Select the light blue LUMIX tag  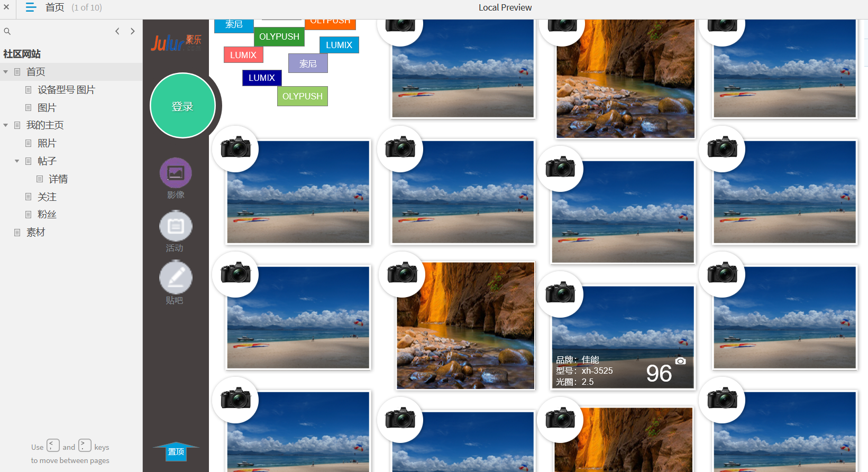coord(339,45)
